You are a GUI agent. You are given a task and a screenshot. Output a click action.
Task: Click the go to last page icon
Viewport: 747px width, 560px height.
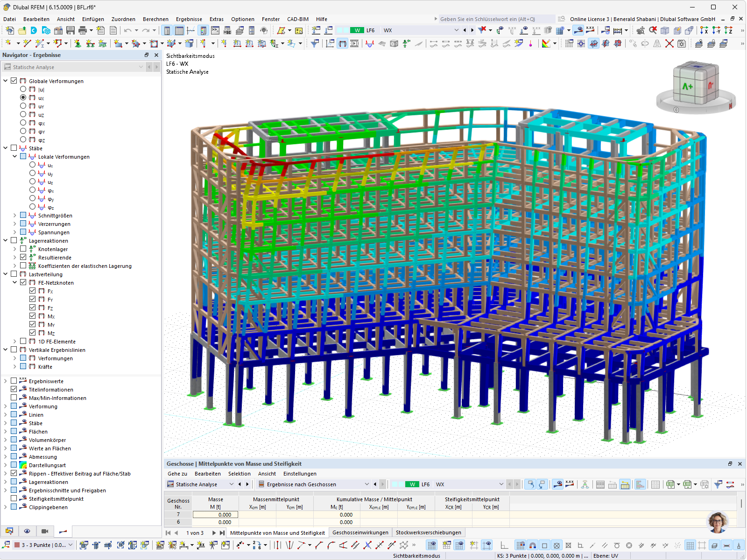click(x=222, y=532)
